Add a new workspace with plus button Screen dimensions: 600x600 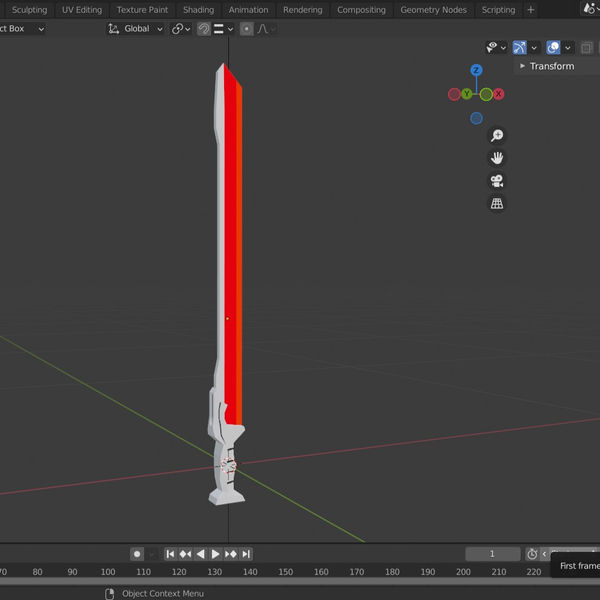click(x=531, y=10)
